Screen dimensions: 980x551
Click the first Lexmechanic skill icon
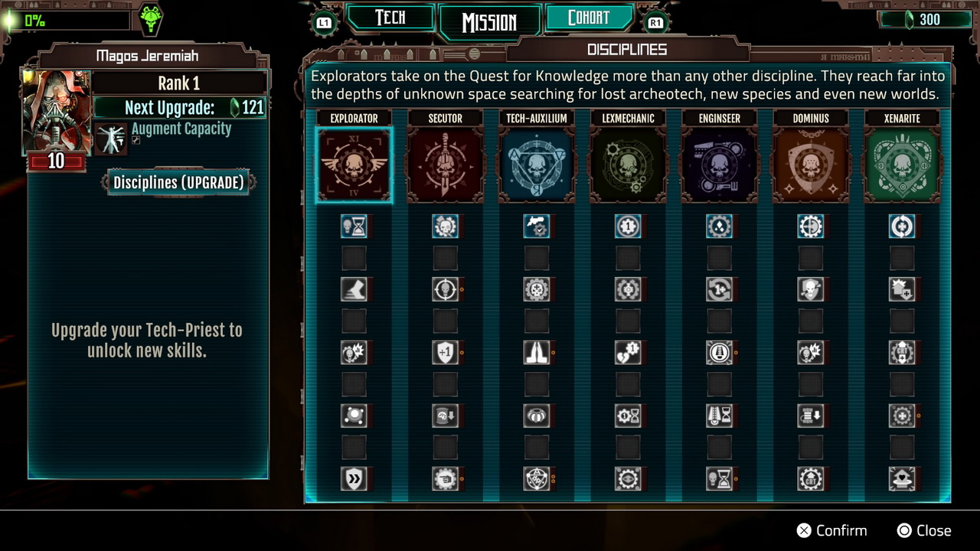click(628, 226)
